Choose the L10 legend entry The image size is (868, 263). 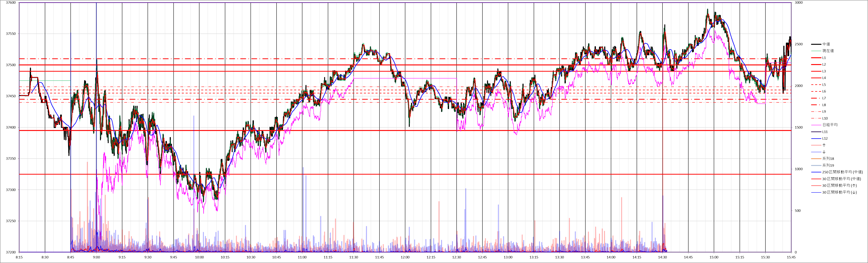click(819, 118)
